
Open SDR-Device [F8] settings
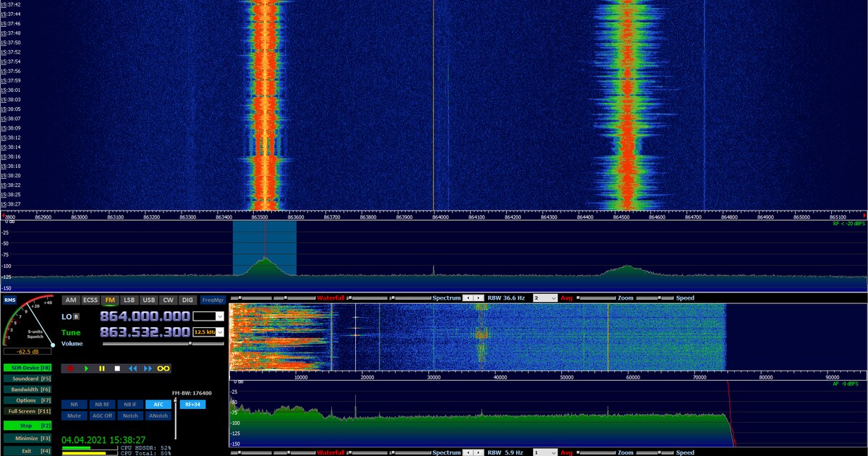27,368
